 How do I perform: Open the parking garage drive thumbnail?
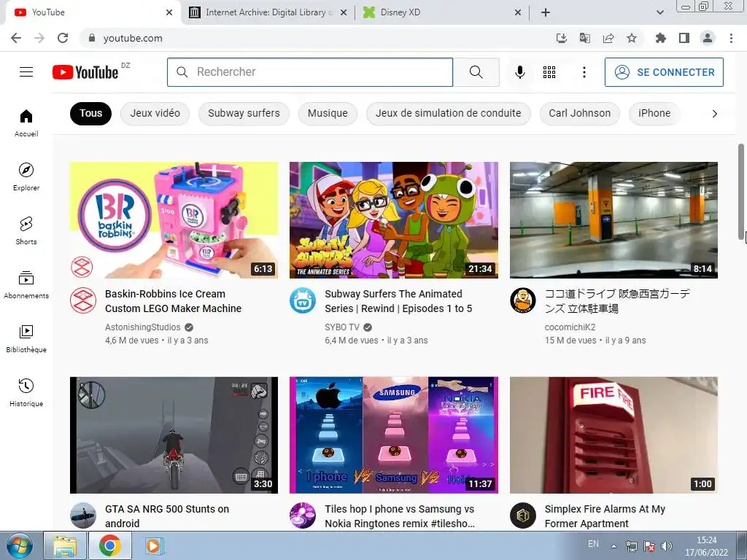pyautogui.click(x=614, y=220)
